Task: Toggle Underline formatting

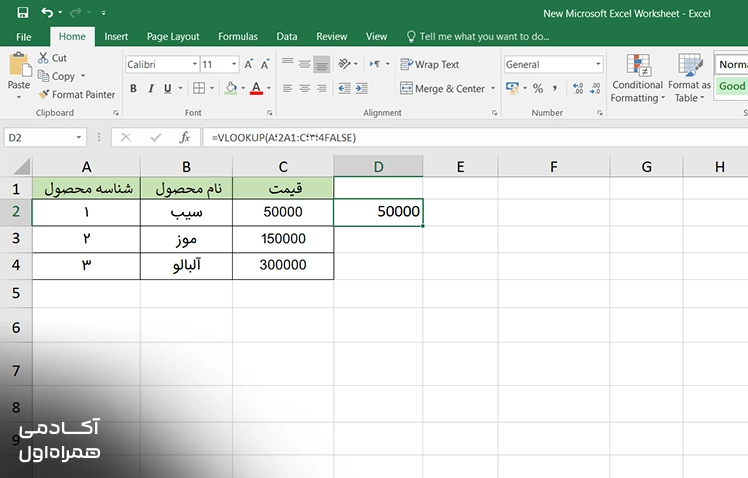Action: [x=167, y=89]
